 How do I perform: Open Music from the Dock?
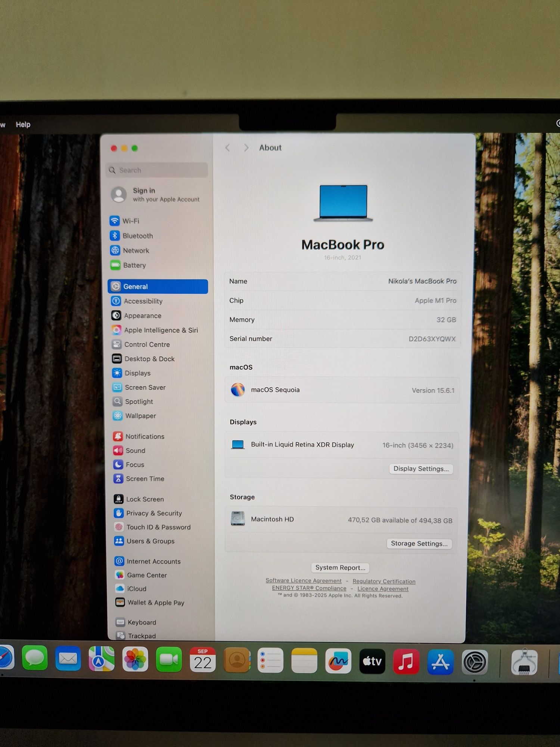406,662
